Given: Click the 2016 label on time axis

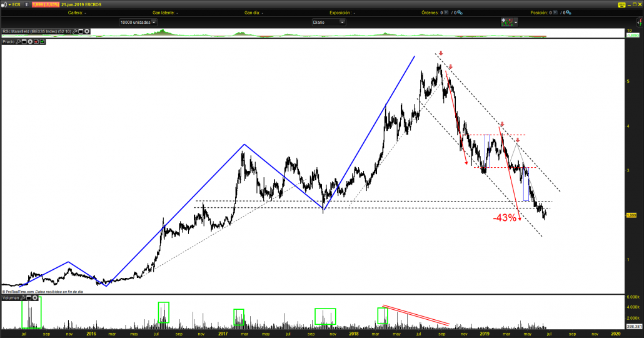Looking at the screenshot, I should (x=91, y=334).
